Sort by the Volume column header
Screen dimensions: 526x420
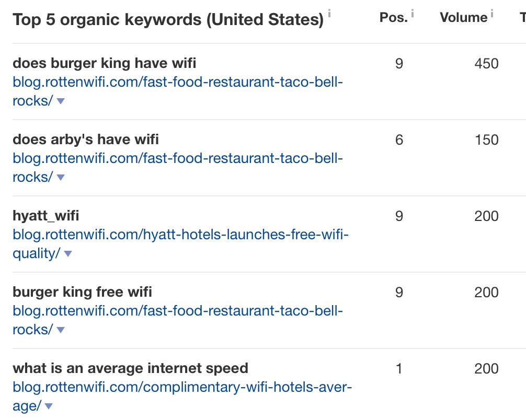[463, 17]
